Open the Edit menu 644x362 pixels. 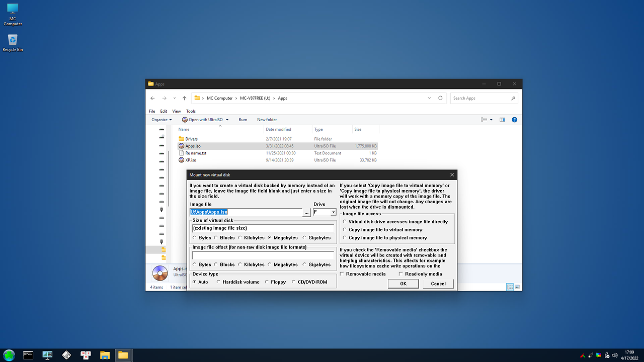164,111
